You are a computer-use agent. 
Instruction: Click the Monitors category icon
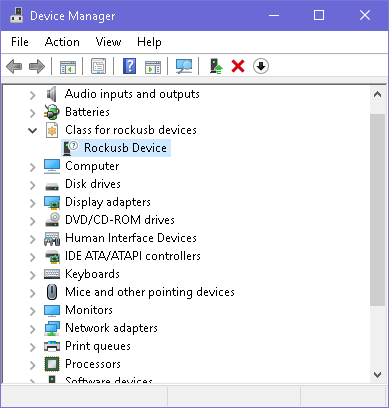pyautogui.click(x=52, y=310)
